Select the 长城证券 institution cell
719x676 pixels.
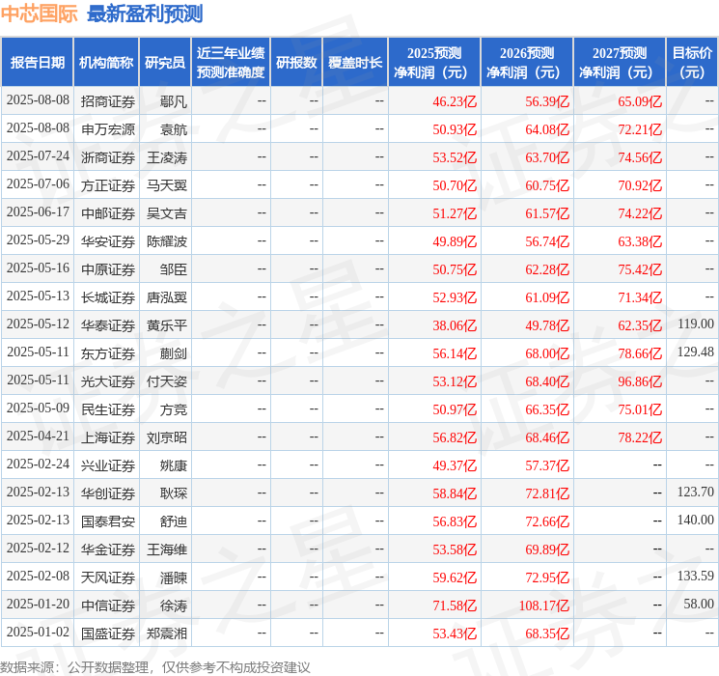108,297
